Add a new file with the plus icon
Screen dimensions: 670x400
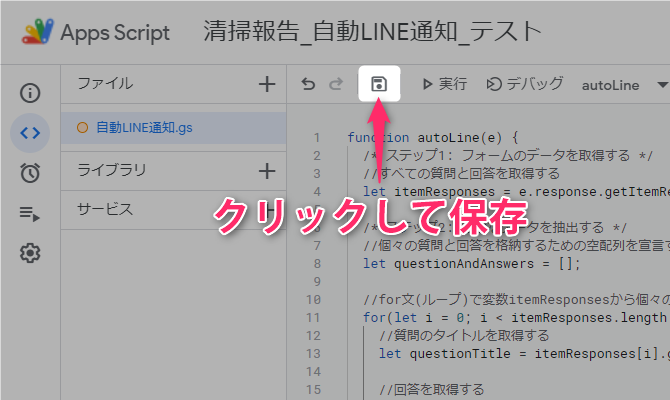[x=267, y=84]
